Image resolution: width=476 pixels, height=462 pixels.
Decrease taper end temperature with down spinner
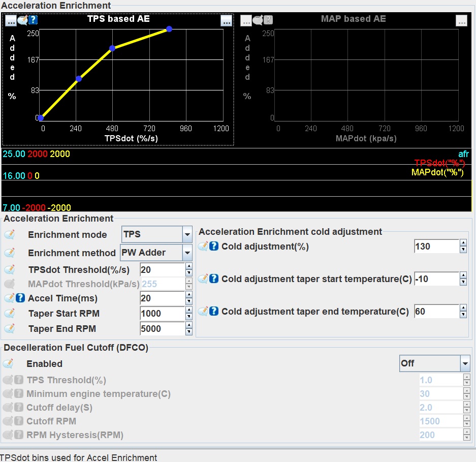coord(463,315)
